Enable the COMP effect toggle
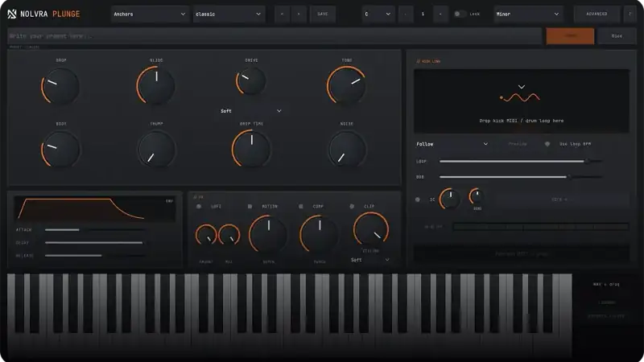Screen dimensions: 644x362 click(300, 207)
